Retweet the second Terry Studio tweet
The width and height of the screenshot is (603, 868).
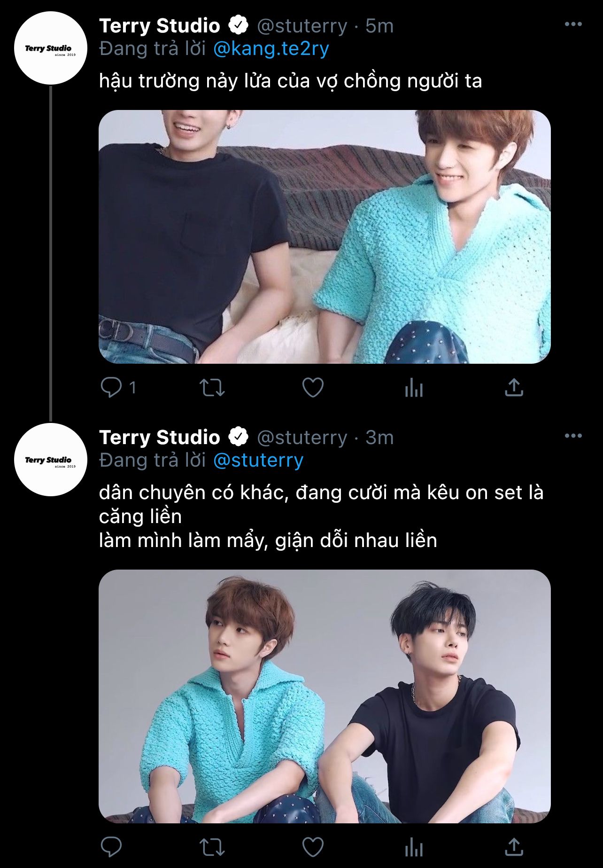212,847
